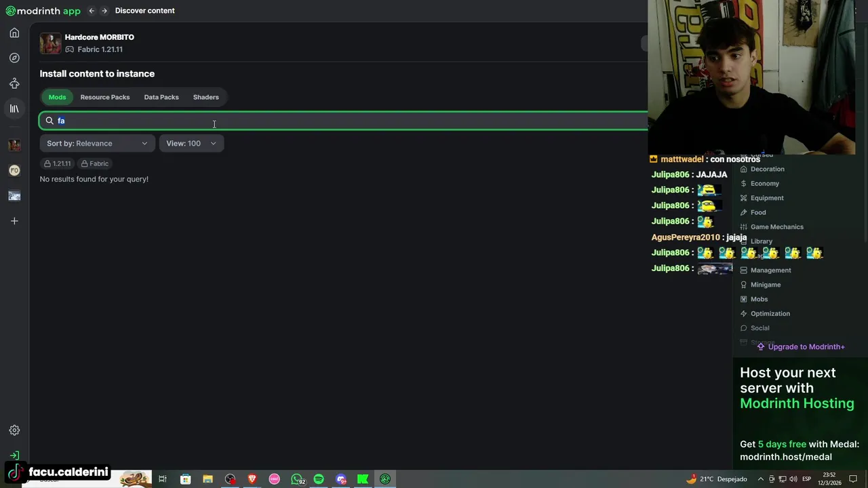Open Task View on the taskbar
Viewport: 868px width, 488px height.
tap(163, 479)
